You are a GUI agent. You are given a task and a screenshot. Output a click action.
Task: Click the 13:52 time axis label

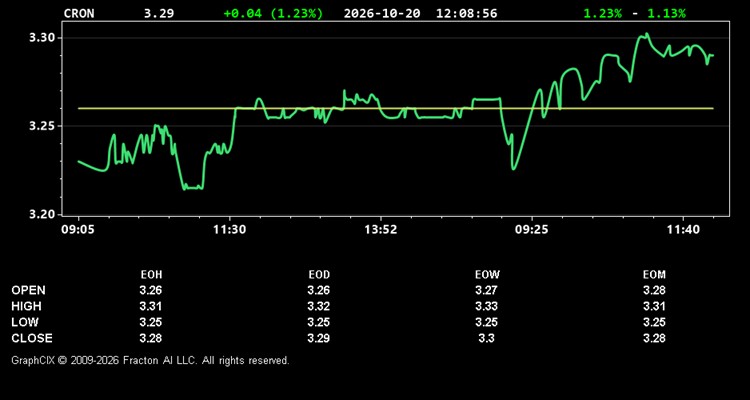381,230
